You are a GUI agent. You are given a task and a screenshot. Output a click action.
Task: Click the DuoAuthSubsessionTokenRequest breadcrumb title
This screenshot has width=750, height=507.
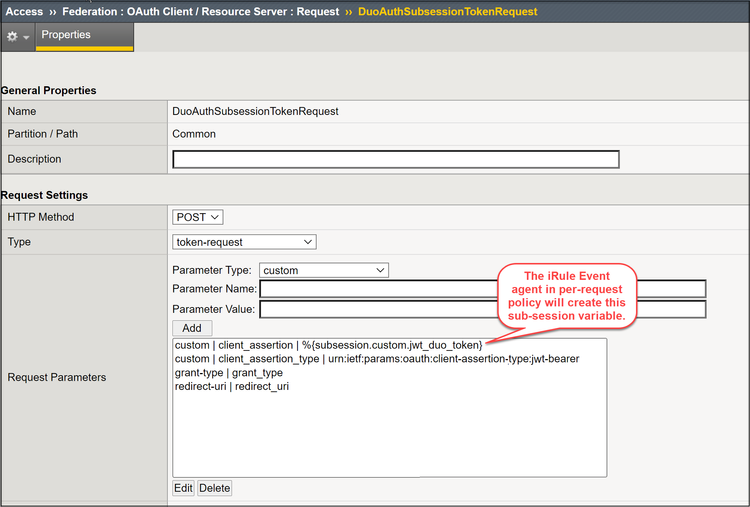(447, 12)
